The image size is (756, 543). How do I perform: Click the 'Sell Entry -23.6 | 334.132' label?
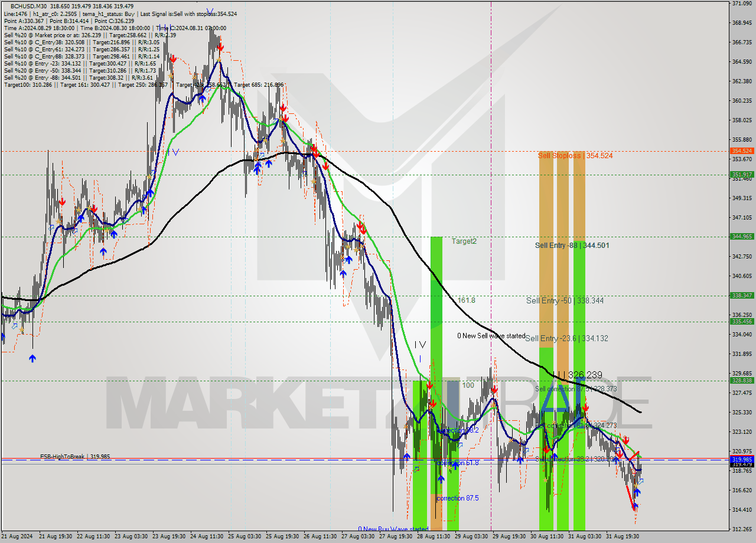pyautogui.click(x=566, y=338)
